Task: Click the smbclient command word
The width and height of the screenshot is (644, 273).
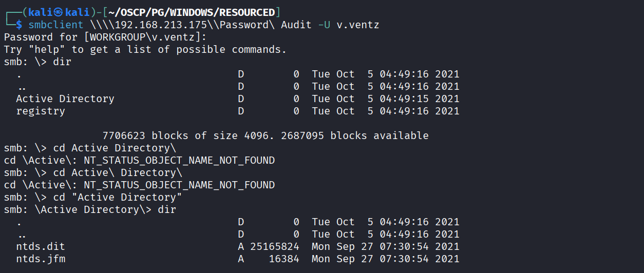Action: coord(55,25)
